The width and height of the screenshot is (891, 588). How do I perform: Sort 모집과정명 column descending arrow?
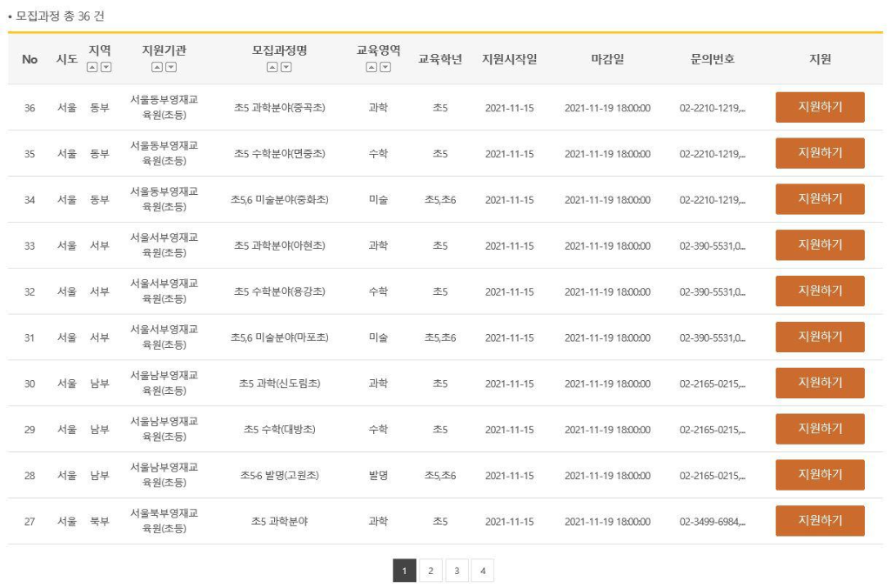point(286,67)
